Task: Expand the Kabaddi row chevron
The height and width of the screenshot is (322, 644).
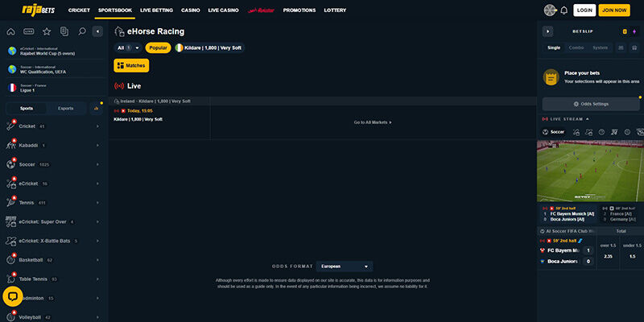Action: pyautogui.click(x=97, y=146)
